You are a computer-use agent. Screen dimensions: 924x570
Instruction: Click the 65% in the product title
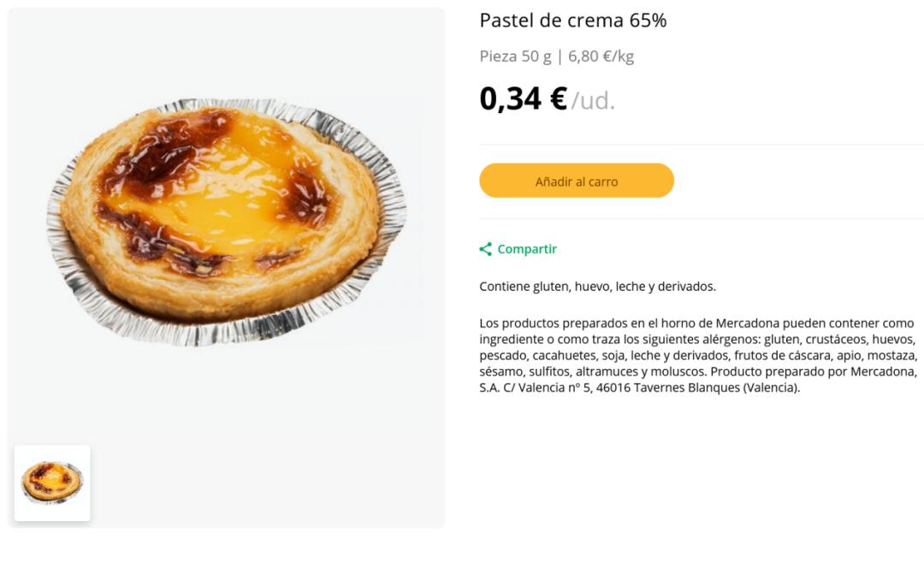tap(648, 21)
